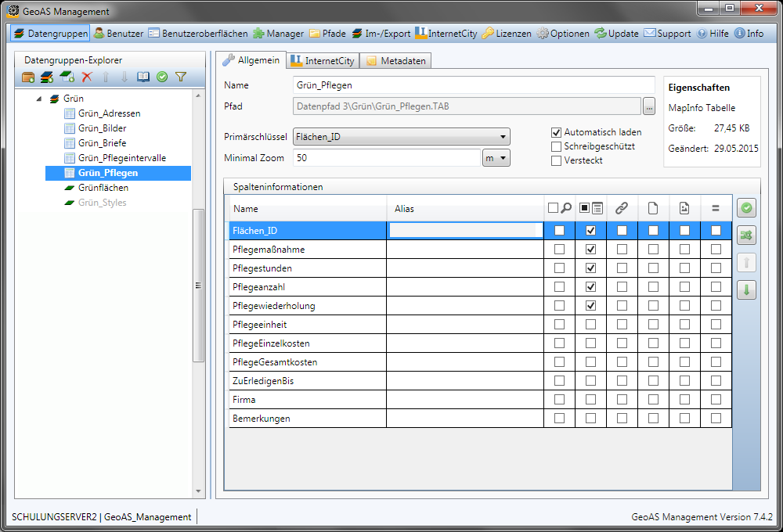Click the green down arrow button beside the table

pyautogui.click(x=746, y=290)
